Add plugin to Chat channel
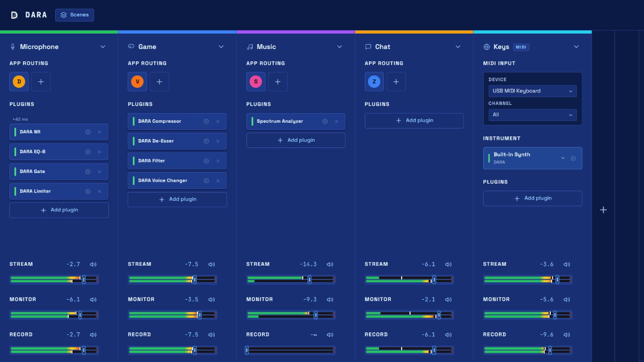The height and width of the screenshot is (362, 644). coord(414,121)
